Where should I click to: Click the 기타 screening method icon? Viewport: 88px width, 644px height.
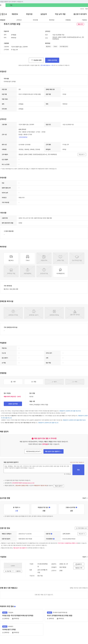(75, 382)
